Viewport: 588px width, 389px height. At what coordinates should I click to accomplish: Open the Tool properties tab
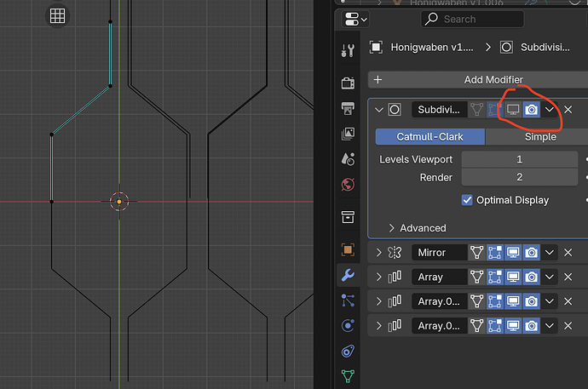click(x=348, y=50)
